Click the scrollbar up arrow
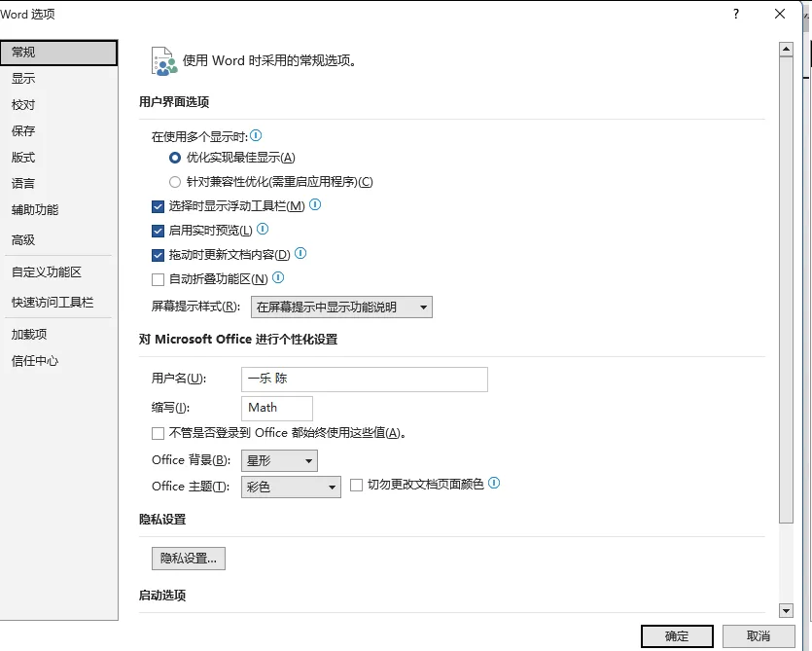The height and width of the screenshot is (651, 812). 786,50
